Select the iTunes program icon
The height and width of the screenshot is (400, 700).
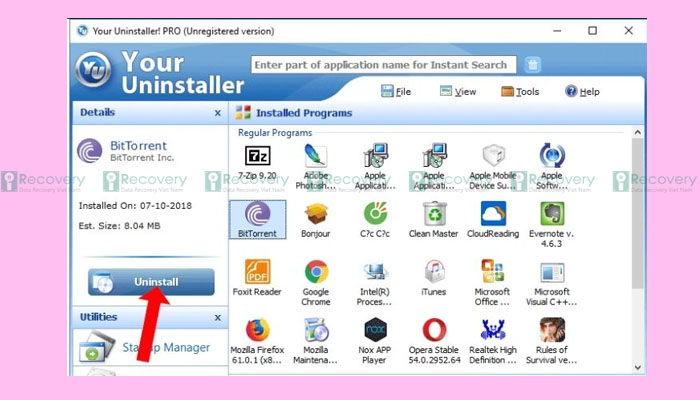pos(434,272)
